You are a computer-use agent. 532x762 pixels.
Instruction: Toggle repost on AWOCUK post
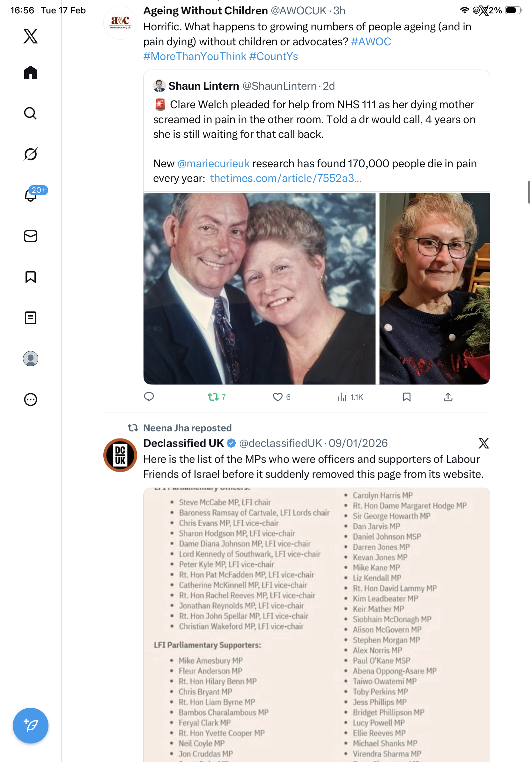click(213, 397)
